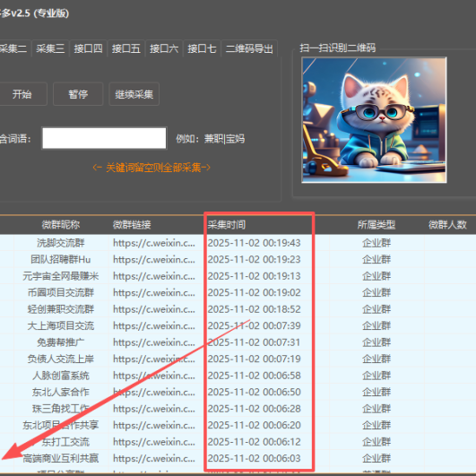
Task: Click the timestamp 2025-11-02 00:19:23
Action: pyautogui.click(x=254, y=260)
